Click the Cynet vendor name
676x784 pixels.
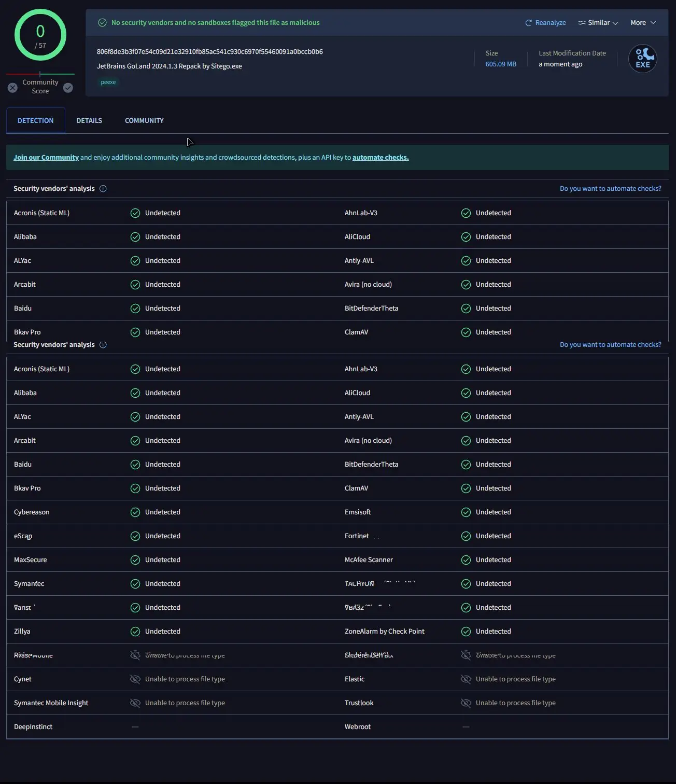(22, 679)
